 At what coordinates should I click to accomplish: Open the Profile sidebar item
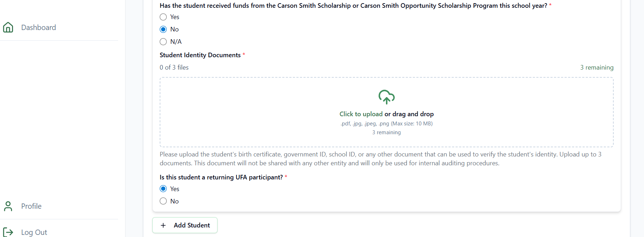coord(31,206)
